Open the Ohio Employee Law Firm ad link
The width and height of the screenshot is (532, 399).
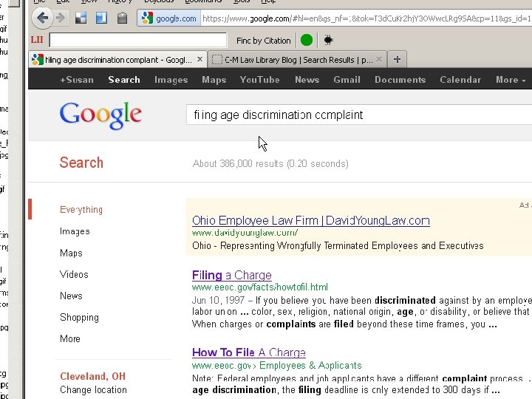pyautogui.click(x=311, y=220)
